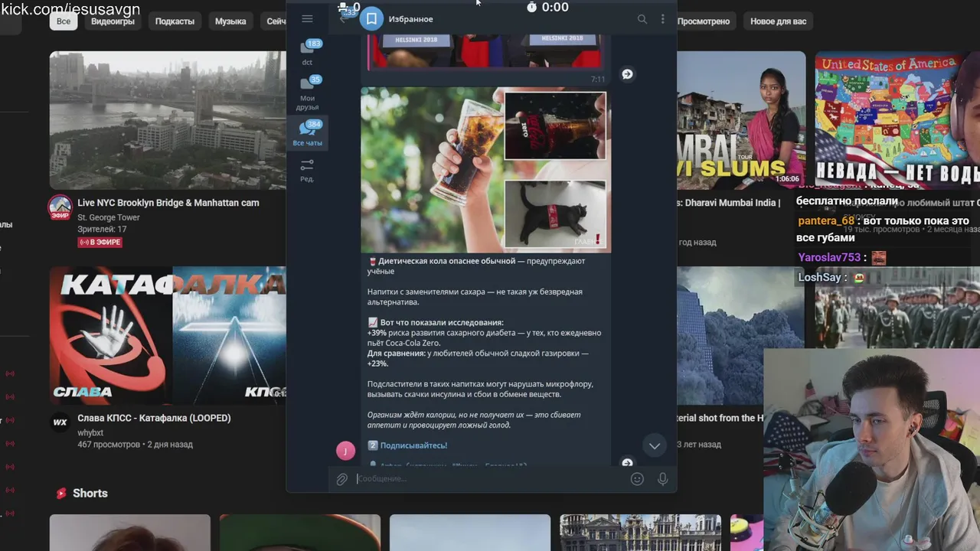Image resolution: width=980 pixels, height=551 pixels.
Task: Open the Dharavi Mumbai slums video thumbnail
Action: pyautogui.click(x=741, y=120)
